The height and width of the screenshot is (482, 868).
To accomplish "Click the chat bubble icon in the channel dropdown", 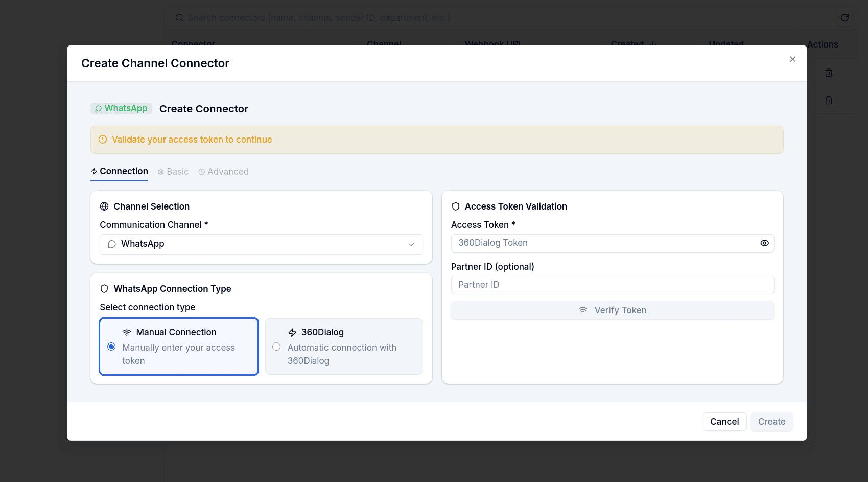I will tap(112, 244).
